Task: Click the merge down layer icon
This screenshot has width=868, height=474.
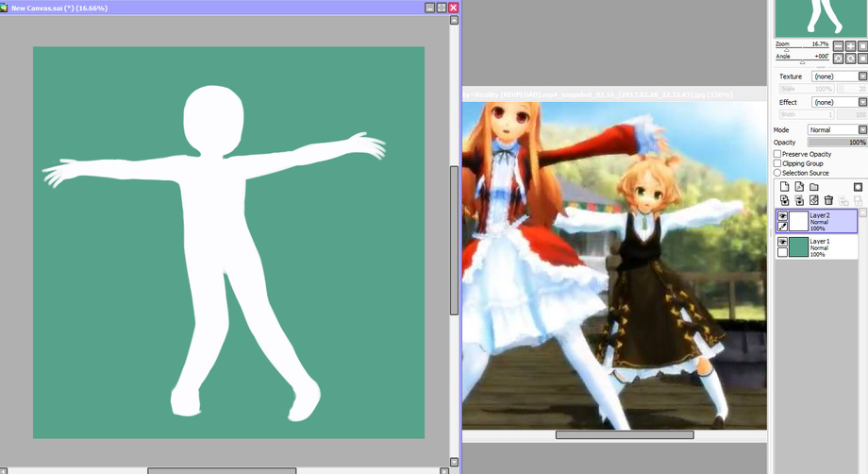Action: click(x=799, y=200)
